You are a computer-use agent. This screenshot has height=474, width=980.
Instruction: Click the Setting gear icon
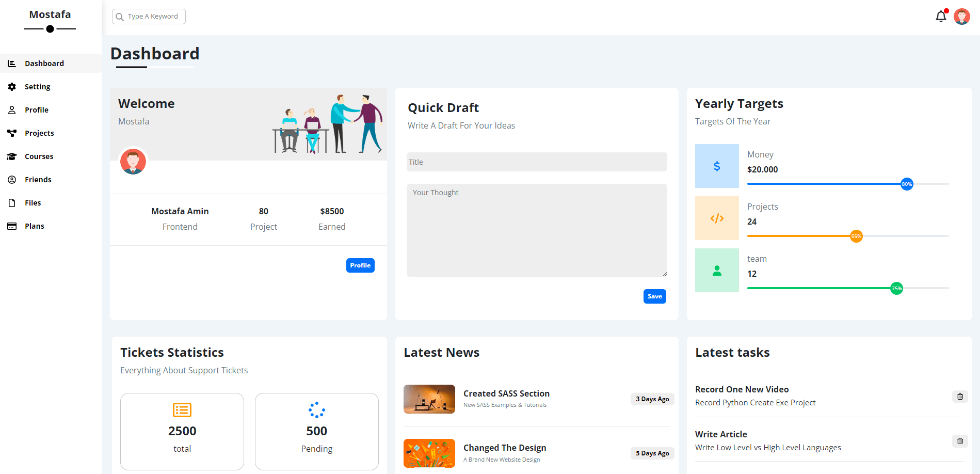coord(12,87)
